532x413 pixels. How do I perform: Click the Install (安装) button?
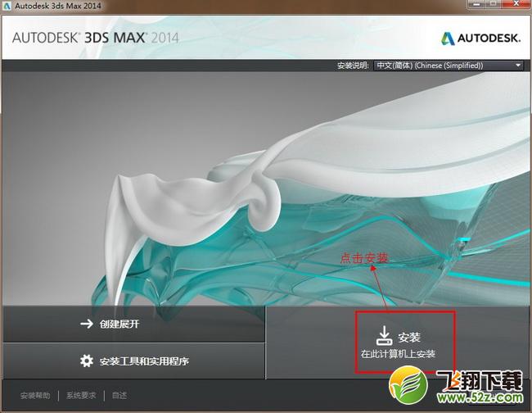398,342
